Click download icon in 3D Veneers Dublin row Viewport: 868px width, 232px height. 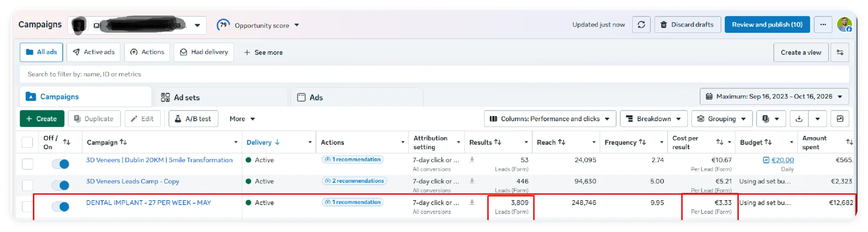[472, 160]
